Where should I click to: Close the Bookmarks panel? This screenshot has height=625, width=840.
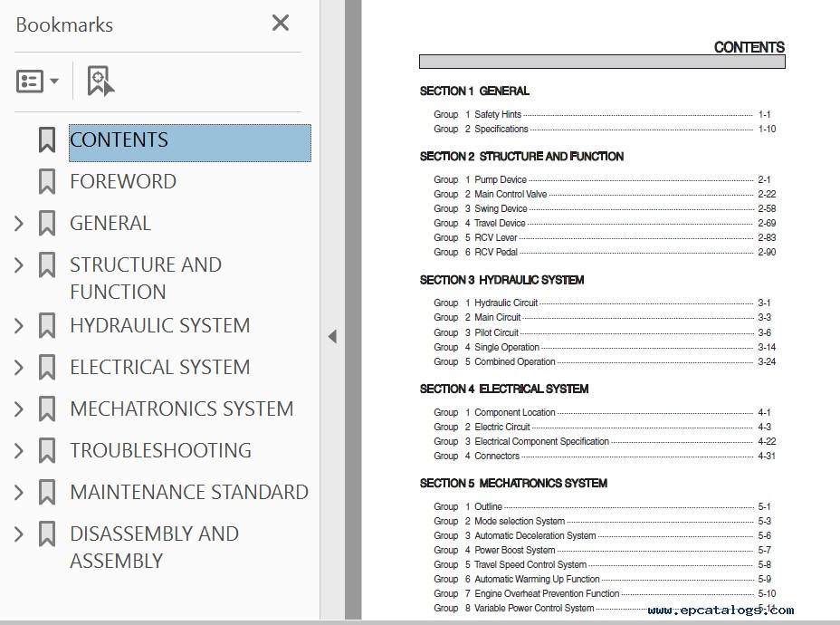(281, 23)
